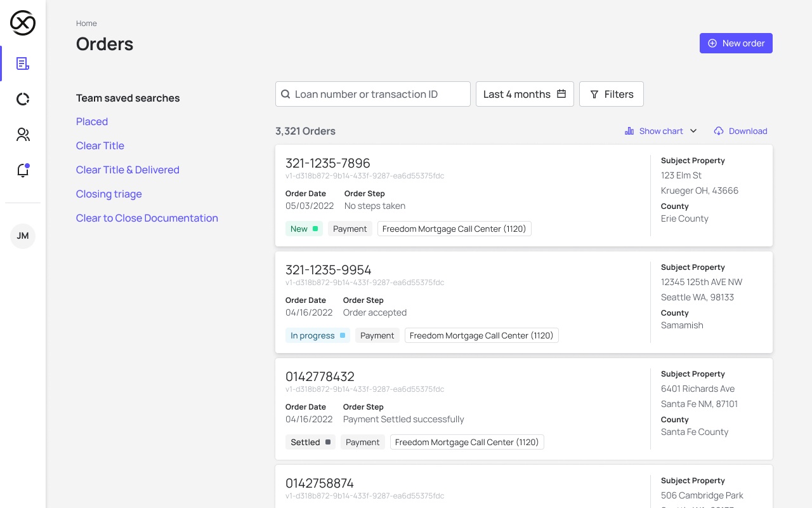812x508 pixels.
Task: Click the cloud download icon
Action: (719, 131)
